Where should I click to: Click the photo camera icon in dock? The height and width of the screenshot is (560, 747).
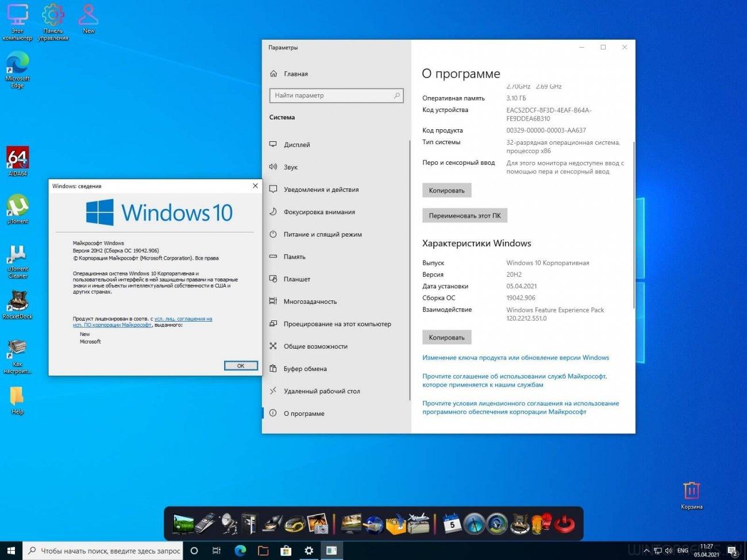tap(317, 524)
